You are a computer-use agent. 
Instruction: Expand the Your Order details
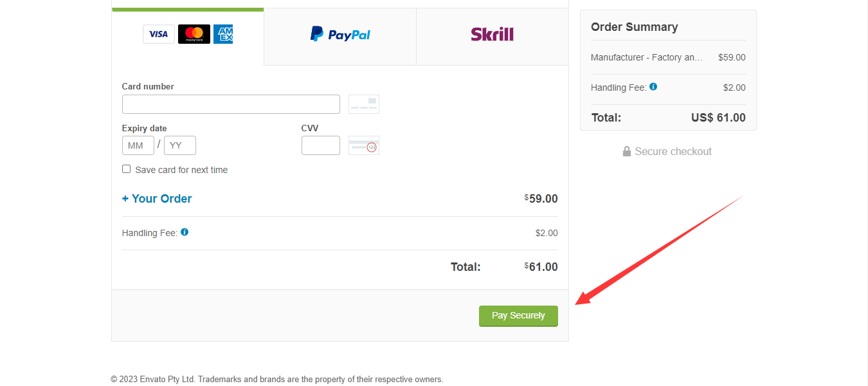[157, 199]
